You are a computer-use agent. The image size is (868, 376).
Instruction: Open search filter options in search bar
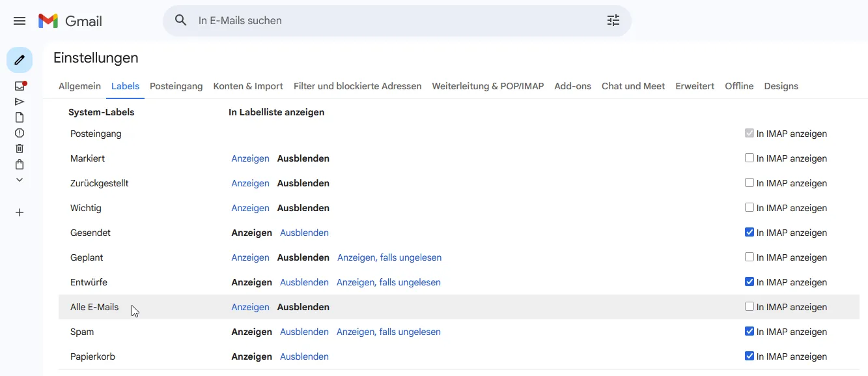pyautogui.click(x=613, y=21)
